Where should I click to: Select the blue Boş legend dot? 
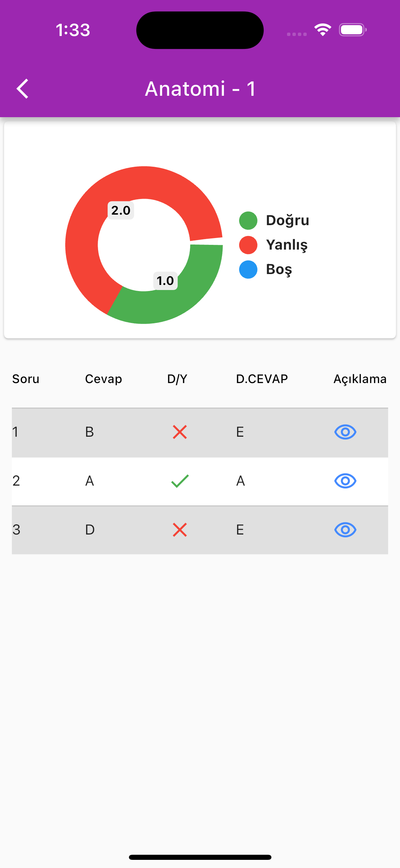pyautogui.click(x=248, y=269)
